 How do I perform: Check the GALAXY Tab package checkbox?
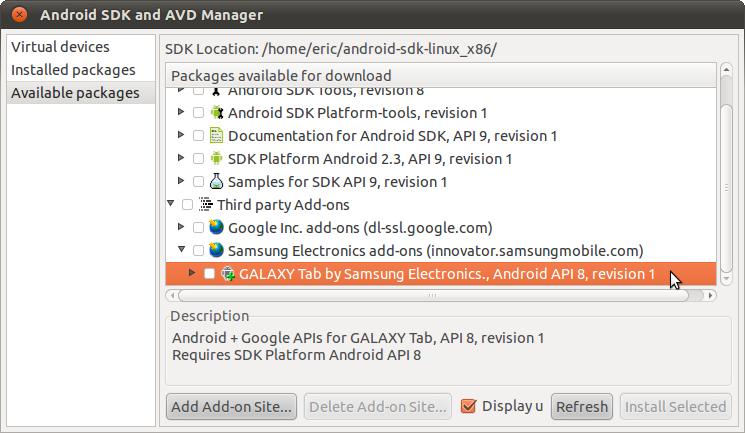209,273
